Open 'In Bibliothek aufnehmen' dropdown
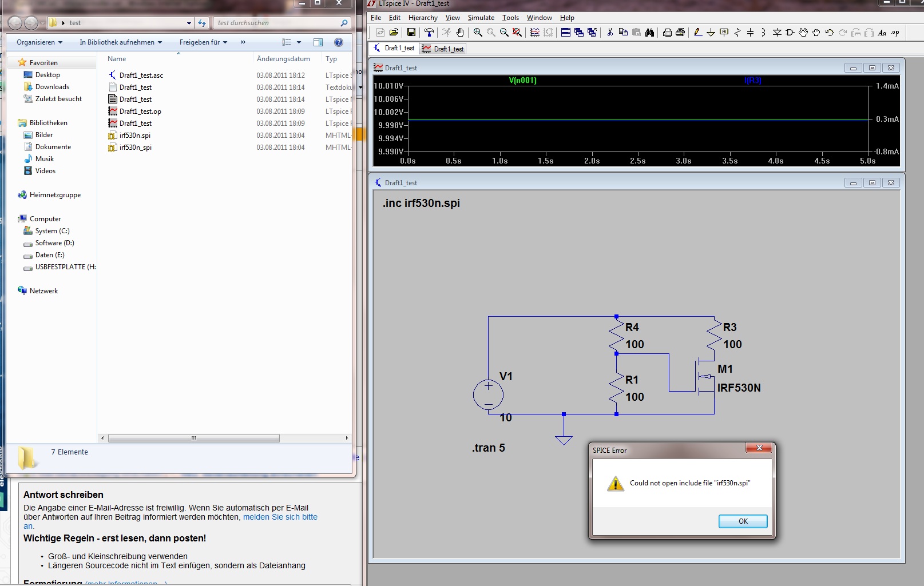This screenshot has height=586, width=924. point(121,42)
